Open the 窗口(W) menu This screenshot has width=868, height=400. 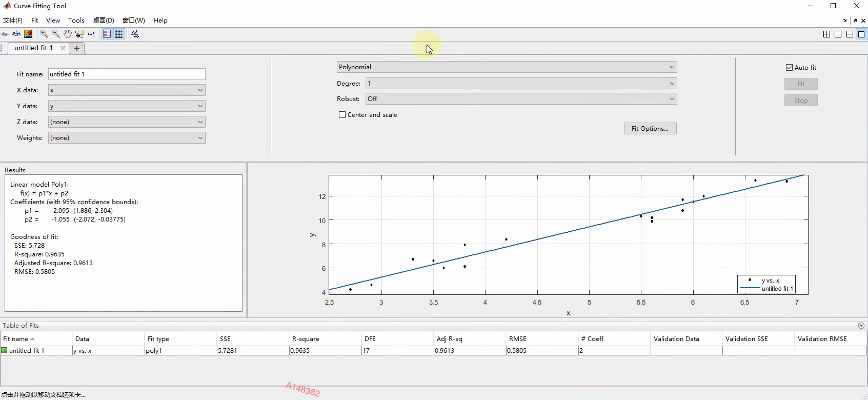[134, 21]
